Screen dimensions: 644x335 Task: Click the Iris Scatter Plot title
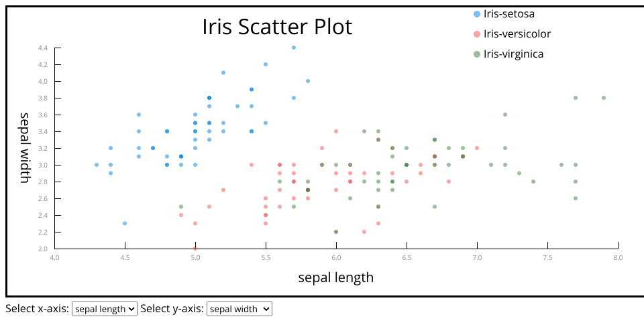point(277,27)
